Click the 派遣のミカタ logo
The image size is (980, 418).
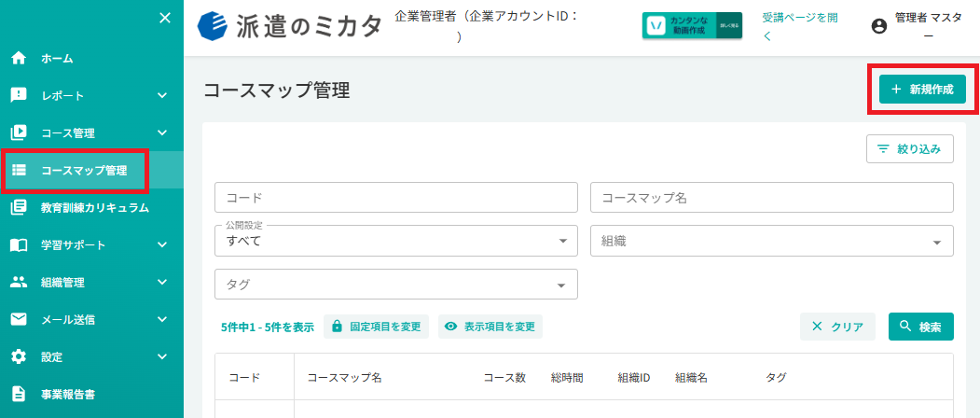pyautogui.click(x=289, y=25)
